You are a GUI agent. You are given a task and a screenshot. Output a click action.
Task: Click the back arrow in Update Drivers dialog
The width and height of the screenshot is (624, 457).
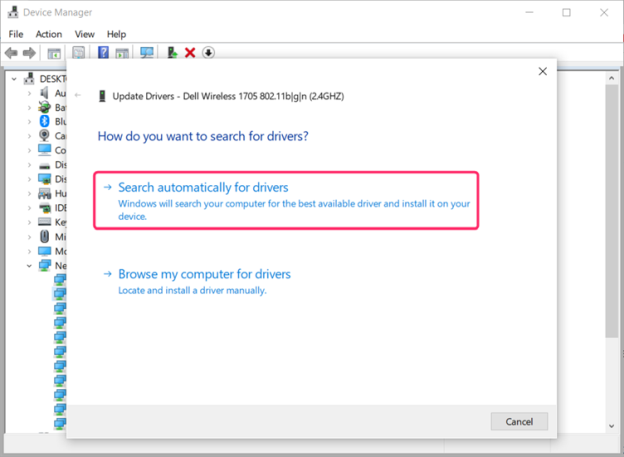click(78, 95)
